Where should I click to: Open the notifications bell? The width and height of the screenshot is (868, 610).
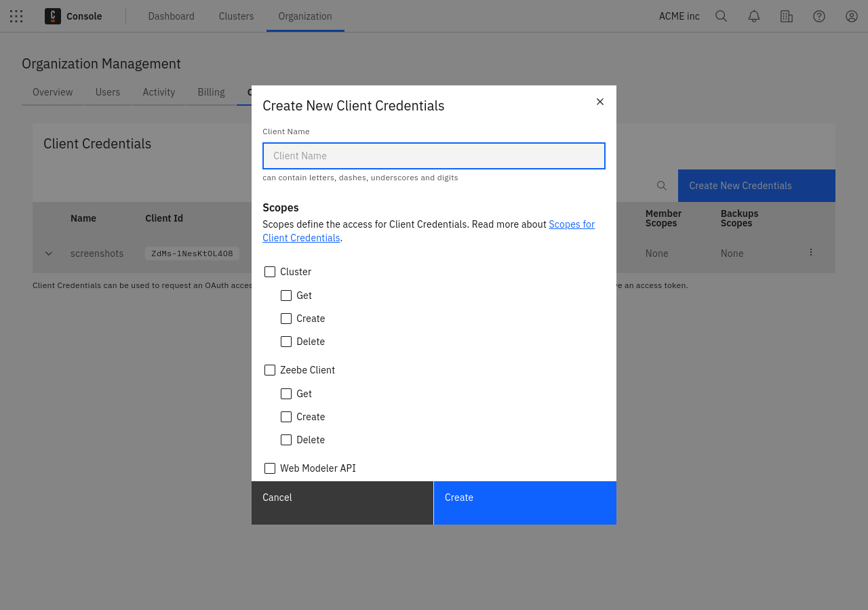click(x=753, y=16)
